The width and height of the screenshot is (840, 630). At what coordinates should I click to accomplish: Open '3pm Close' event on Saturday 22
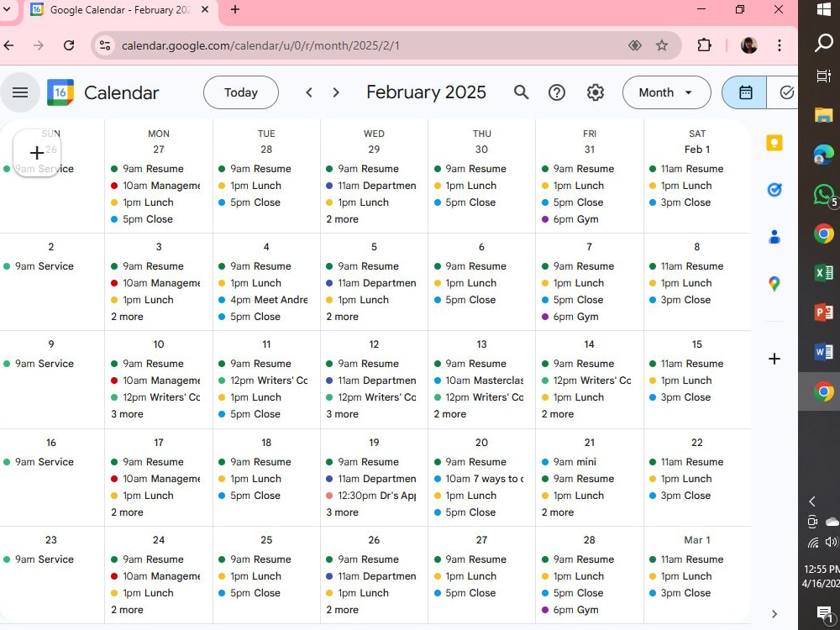tap(680, 496)
